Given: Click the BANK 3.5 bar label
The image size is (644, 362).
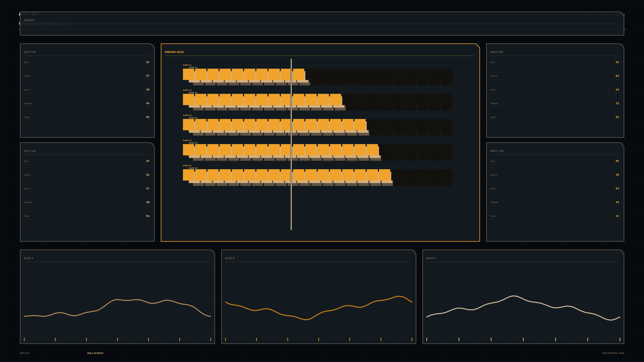Looking at the screenshot, I should tap(187, 165).
